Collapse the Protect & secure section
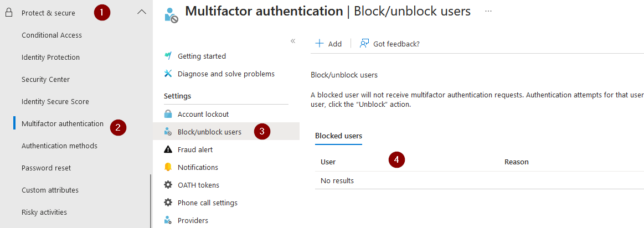 tap(141, 12)
